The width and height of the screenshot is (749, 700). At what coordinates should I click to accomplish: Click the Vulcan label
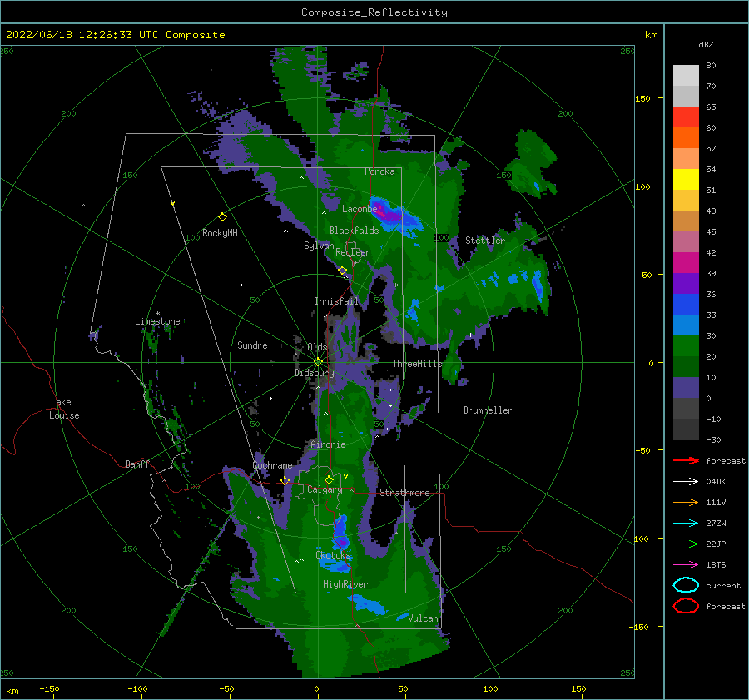424,618
